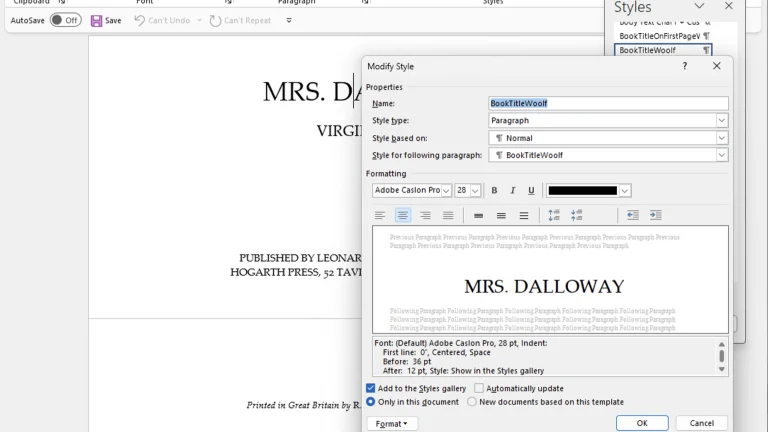Toggle Bold in Modify Style formatting
This screenshot has height=432, width=768.
tap(494, 191)
